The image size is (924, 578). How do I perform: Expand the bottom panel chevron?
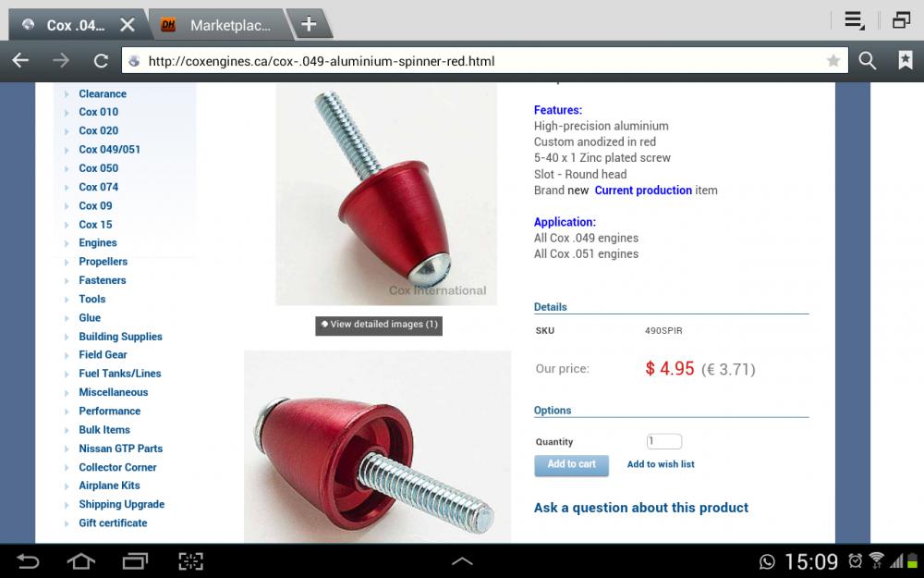point(462,561)
